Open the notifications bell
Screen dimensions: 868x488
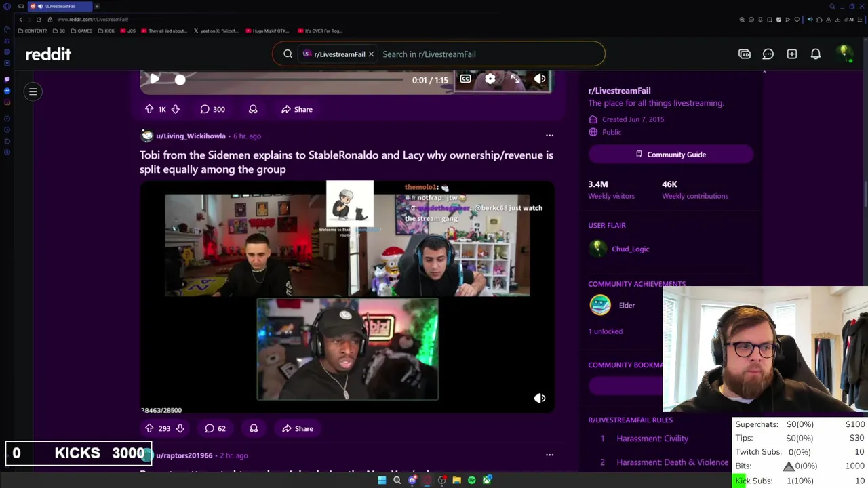[816, 54]
